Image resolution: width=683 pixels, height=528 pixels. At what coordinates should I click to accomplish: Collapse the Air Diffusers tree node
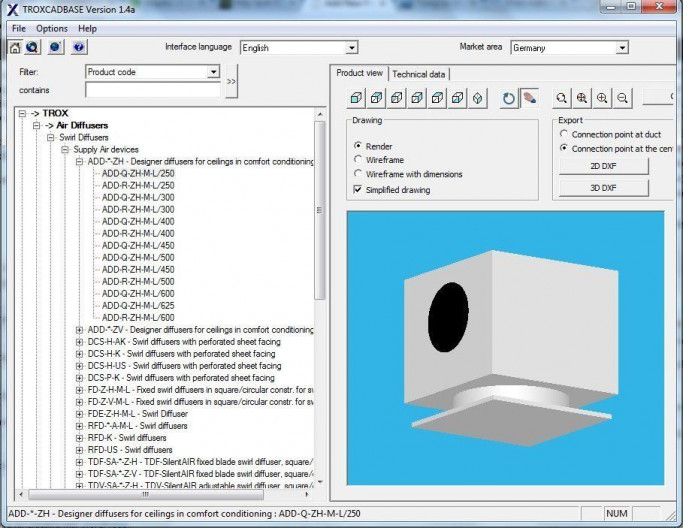37,125
